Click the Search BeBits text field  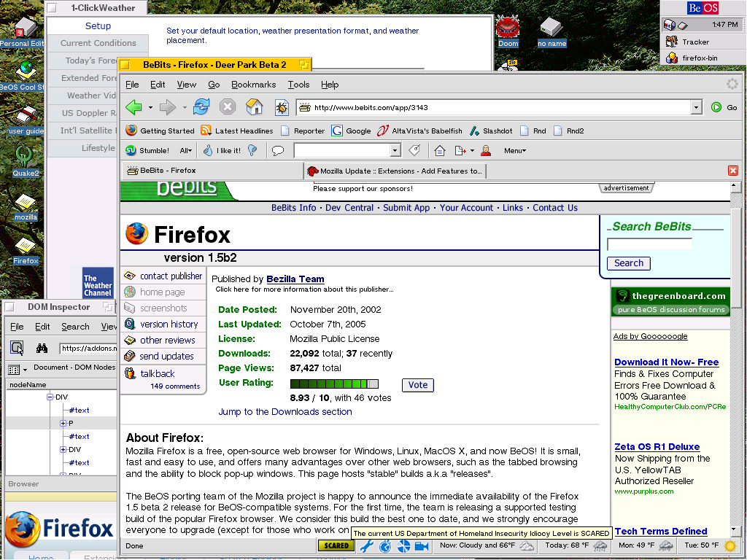649,244
